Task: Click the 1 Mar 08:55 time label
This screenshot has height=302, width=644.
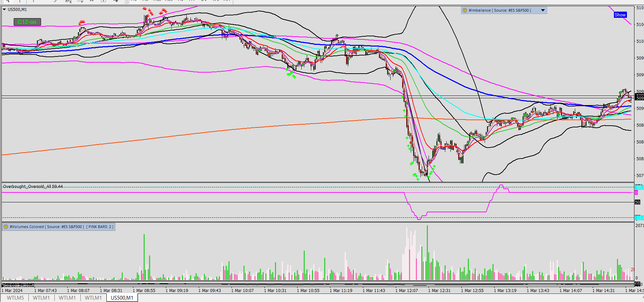Action: pos(144,290)
